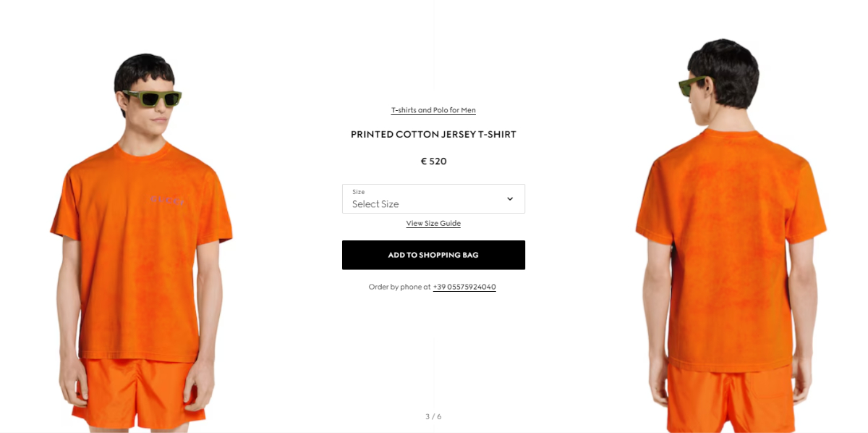The height and width of the screenshot is (433, 868).
Task: Go to T-shirts and Polo for Men
Action: [433, 110]
